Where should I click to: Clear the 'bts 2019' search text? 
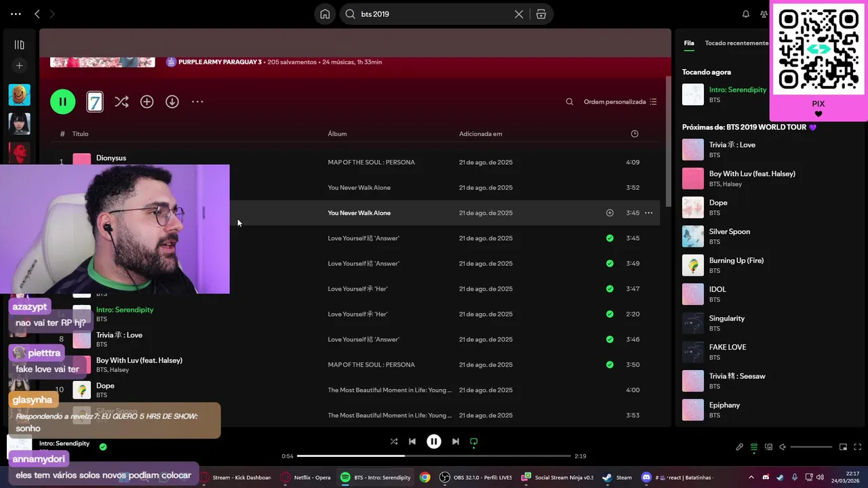click(x=519, y=14)
